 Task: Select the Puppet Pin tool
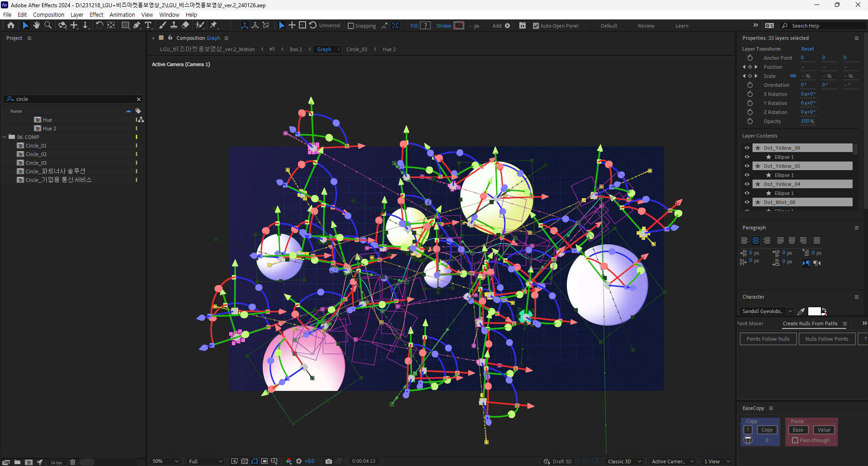click(213, 25)
